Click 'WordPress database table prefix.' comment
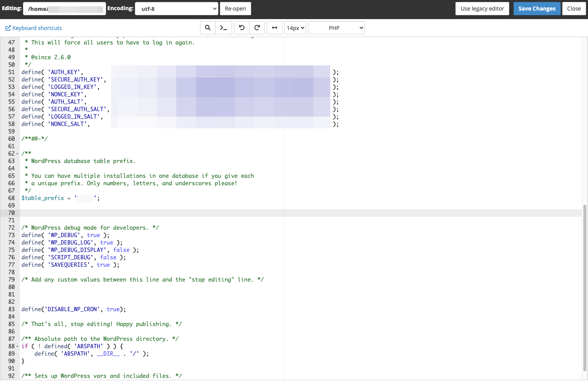The image size is (588, 388). pyautogui.click(x=83, y=161)
